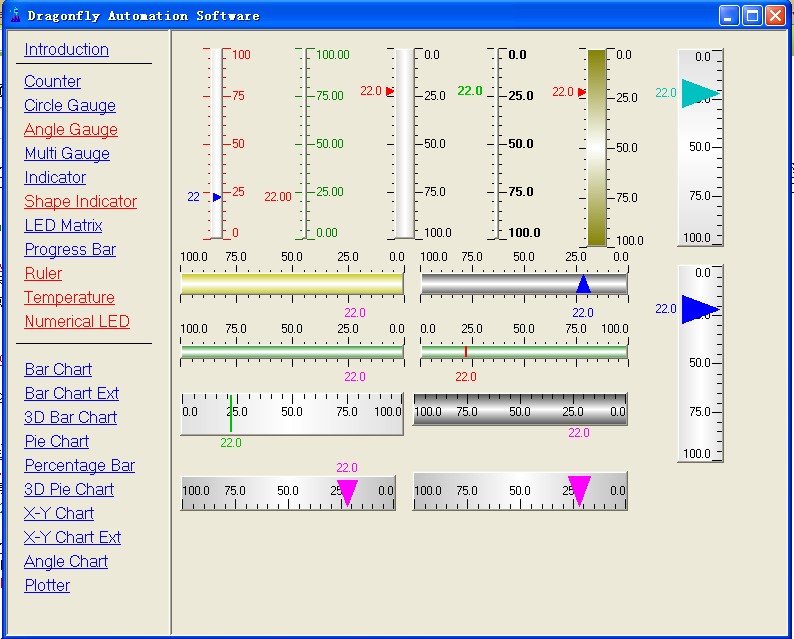Click the green 22.00 value label
The width and height of the screenshot is (794, 639).
coord(277,197)
